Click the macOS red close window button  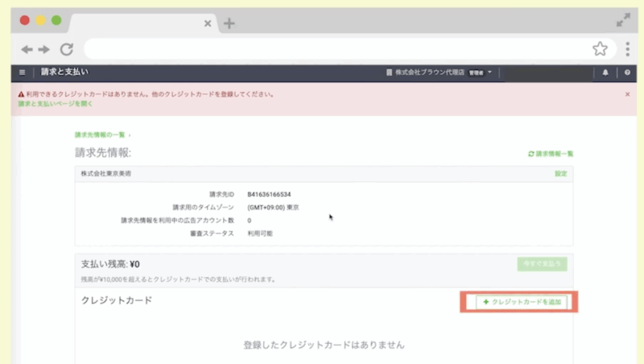click(25, 20)
